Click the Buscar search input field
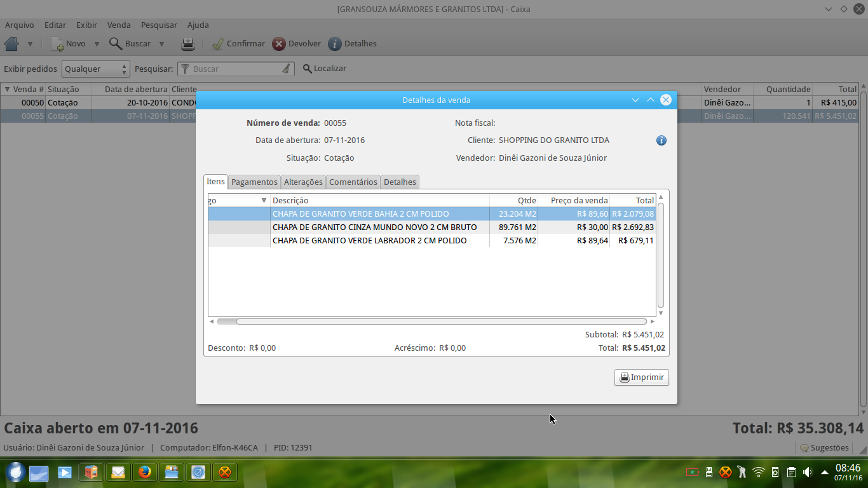Viewport: 868px width, 488px height. (x=236, y=69)
